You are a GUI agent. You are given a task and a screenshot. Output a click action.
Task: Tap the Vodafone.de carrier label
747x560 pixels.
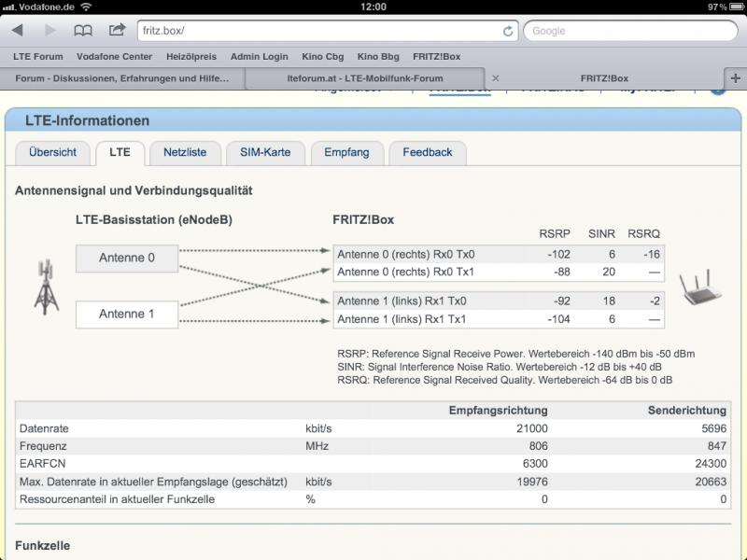click(48, 7)
